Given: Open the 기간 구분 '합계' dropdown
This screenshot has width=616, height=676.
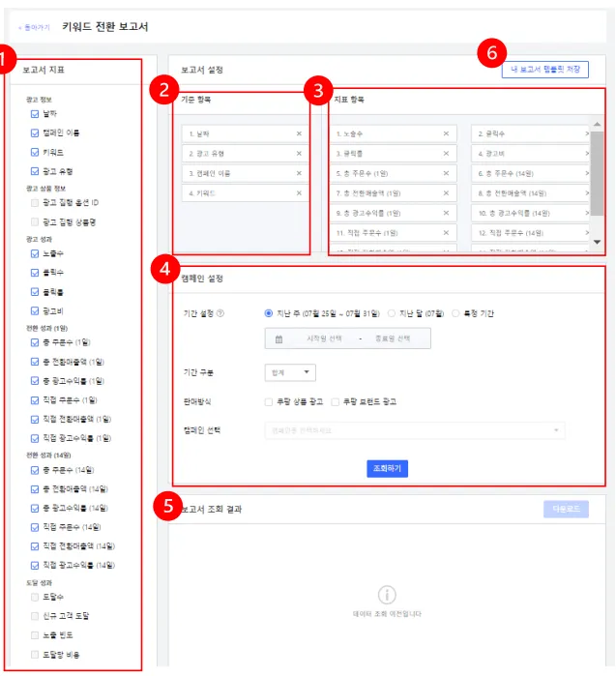Looking at the screenshot, I should [x=290, y=372].
